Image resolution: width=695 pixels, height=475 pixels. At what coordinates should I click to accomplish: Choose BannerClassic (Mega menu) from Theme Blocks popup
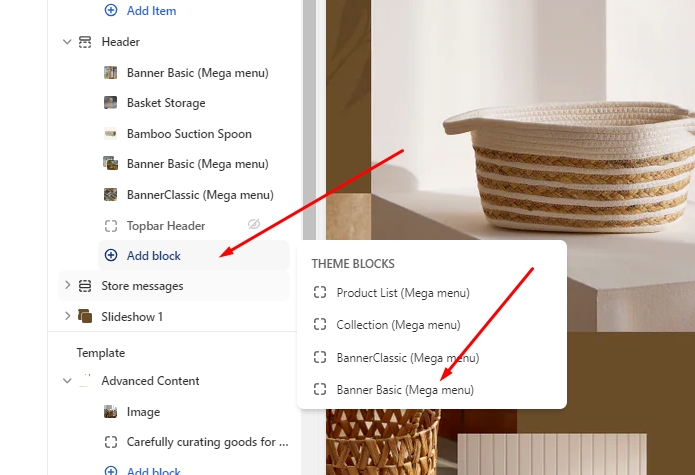(x=407, y=357)
